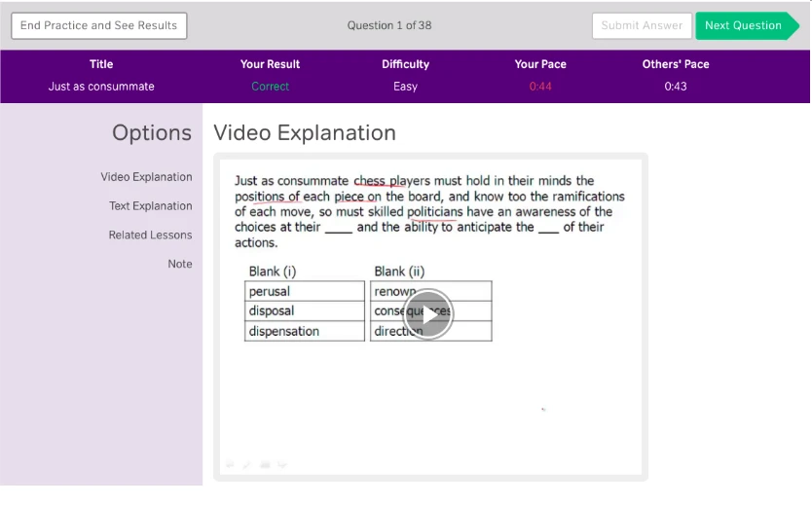View Related Lessons

click(x=150, y=235)
